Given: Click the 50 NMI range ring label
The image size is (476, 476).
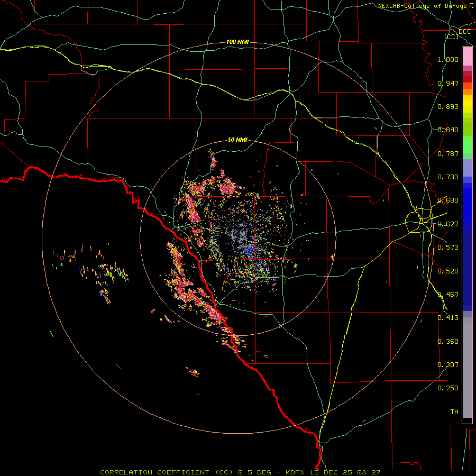Looking at the screenshot, I should [x=237, y=140].
